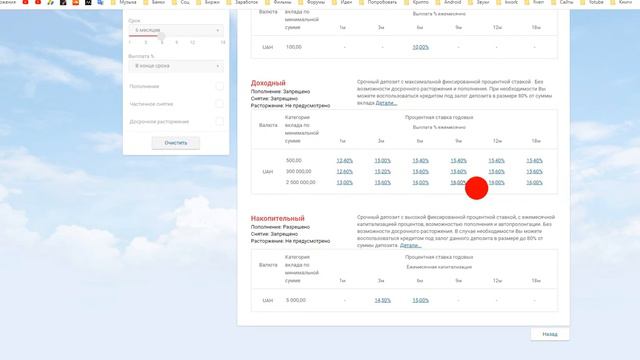Screen dimensions: 640x360
Task: Open Доходный 3м rate for 2 500 000,00
Action: (382, 183)
